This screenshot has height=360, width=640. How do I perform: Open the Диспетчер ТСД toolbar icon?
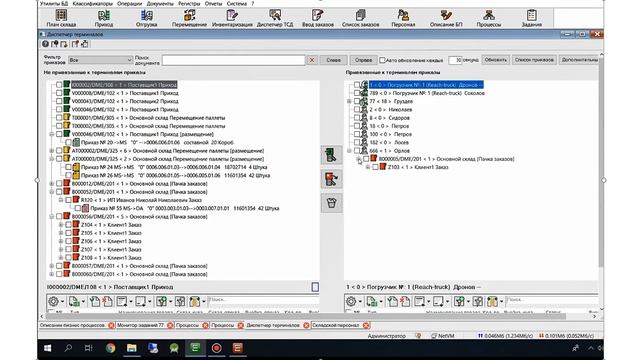[275, 18]
